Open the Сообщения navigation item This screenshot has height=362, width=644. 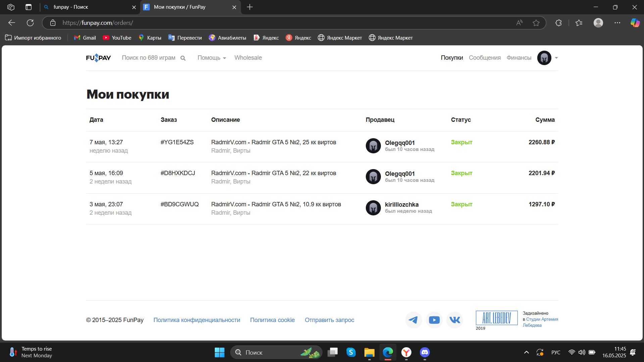pos(485,58)
